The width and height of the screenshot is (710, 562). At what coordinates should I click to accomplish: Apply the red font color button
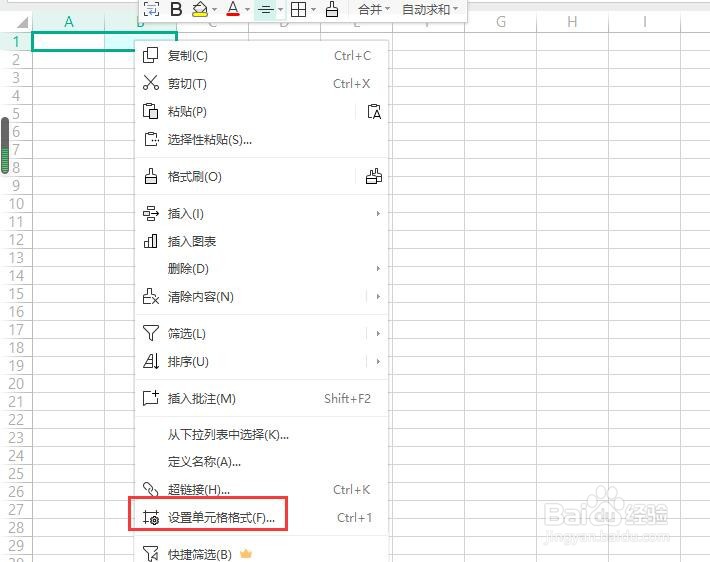[233, 9]
